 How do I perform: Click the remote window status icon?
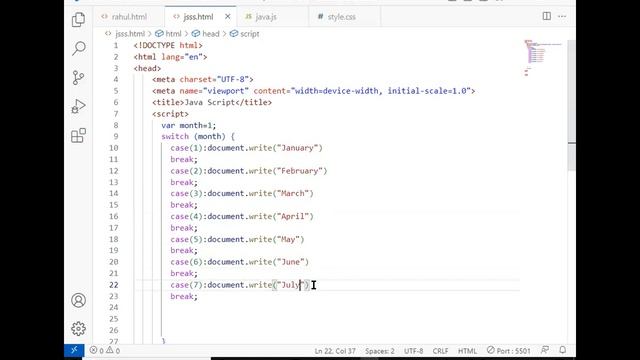(74, 350)
